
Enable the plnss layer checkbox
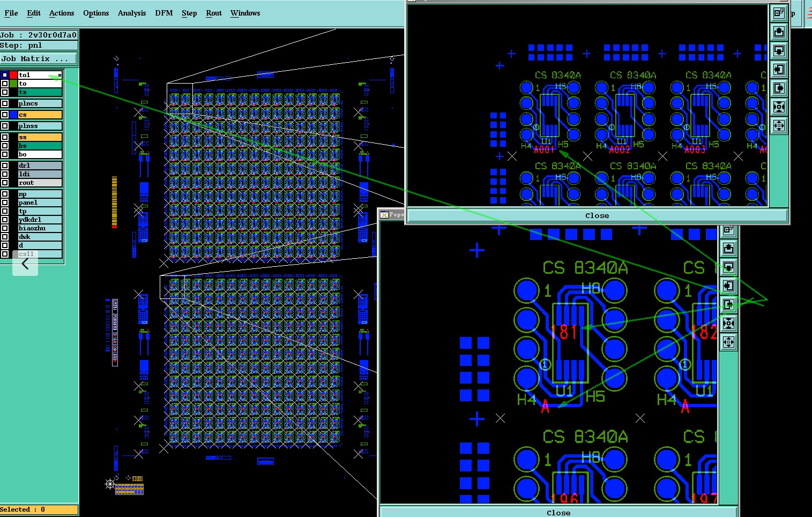click(5, 126)
